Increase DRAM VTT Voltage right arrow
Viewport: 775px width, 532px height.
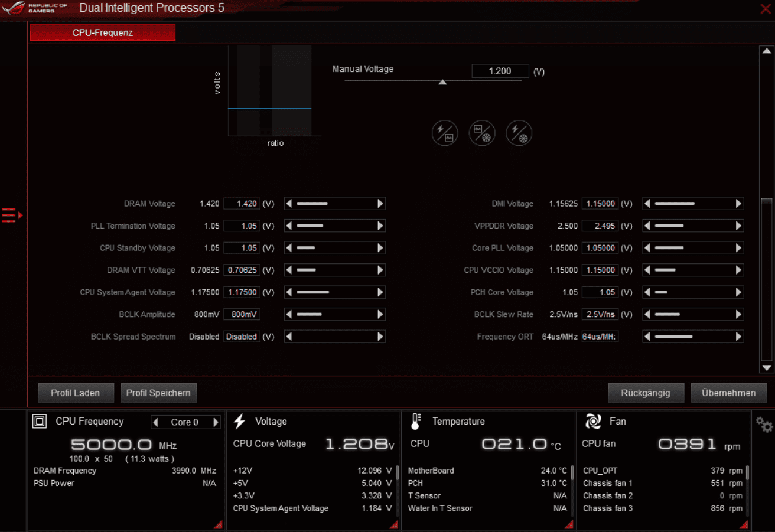[380, 270]
